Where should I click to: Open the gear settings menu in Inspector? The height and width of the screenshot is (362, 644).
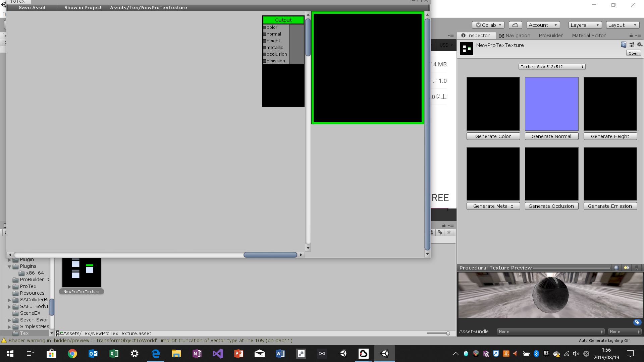(639, 45)
